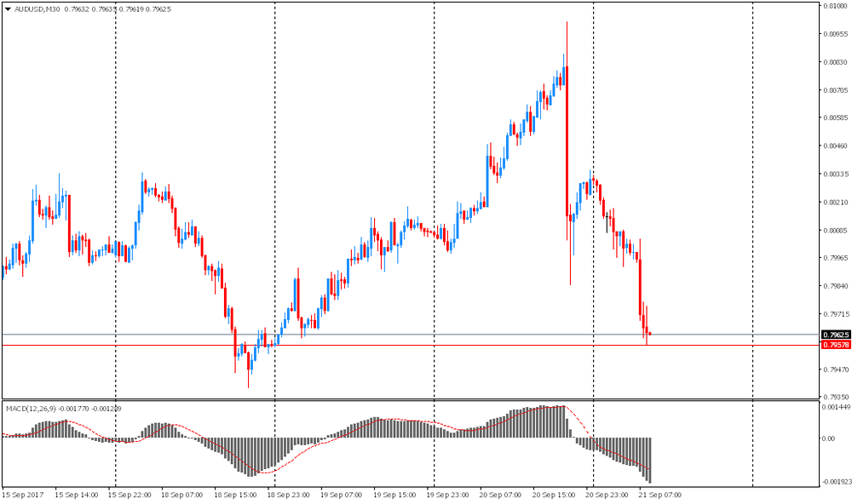Click the red level price label 0.79578
This screenshot has height=504, width=852.
pyautogui.click(x=836, y=345)
